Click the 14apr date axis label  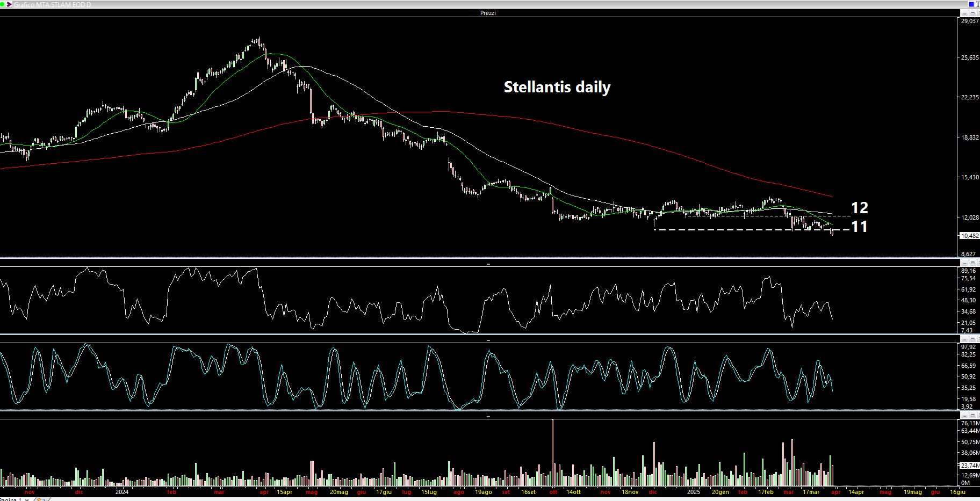[856, 492]
